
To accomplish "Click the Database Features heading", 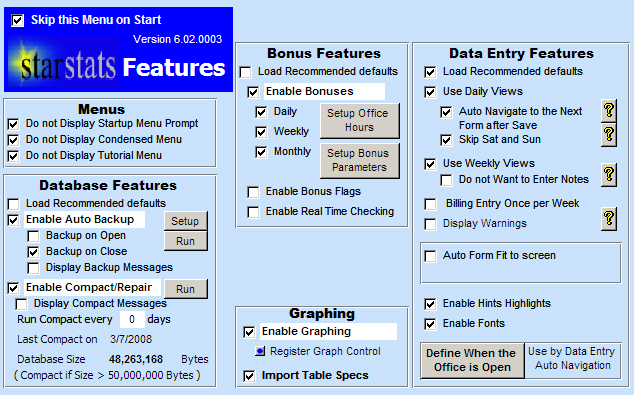I will 108,186.
